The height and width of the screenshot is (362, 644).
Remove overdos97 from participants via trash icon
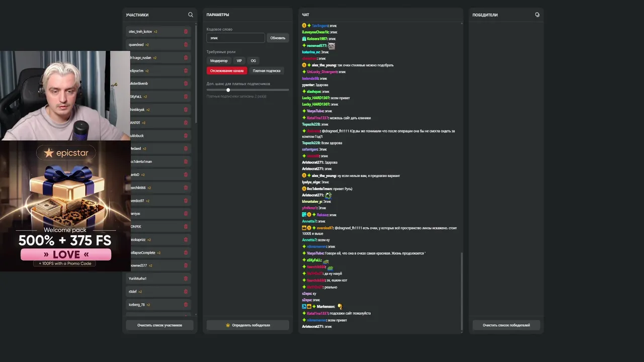point(186,201)
